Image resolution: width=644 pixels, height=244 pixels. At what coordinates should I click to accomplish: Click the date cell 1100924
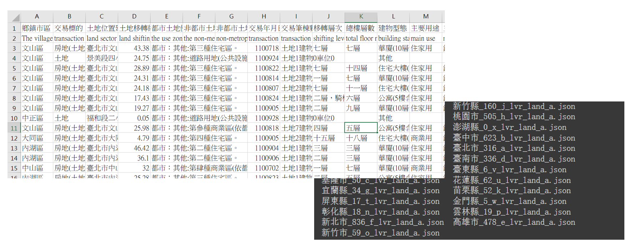[264, 58]
